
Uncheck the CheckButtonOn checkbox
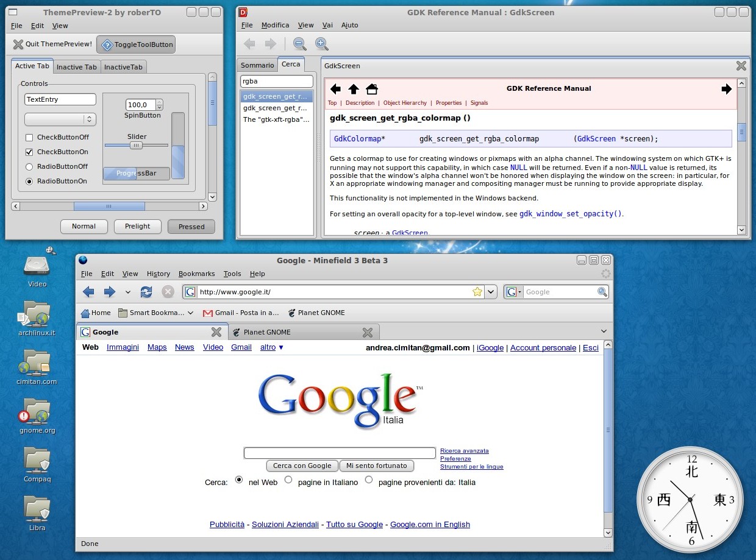coord(29,152)
